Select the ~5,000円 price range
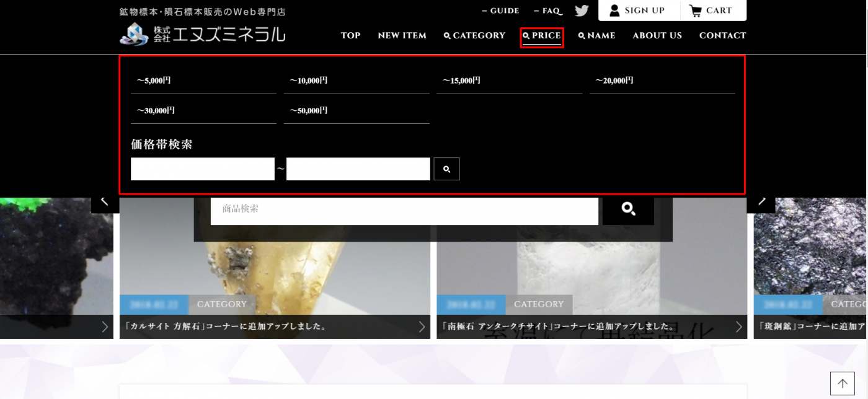This screenshot has width=868, height=399. (x=203, y=81)
